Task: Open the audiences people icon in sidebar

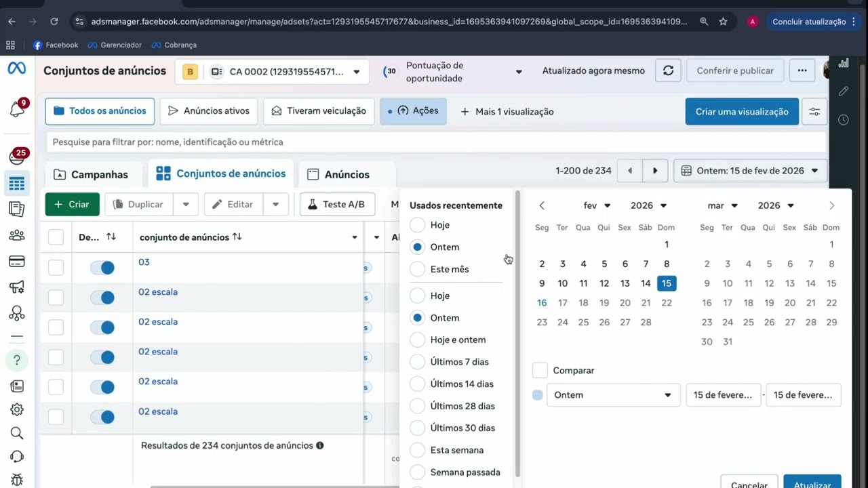Action: tap(17, 235)
